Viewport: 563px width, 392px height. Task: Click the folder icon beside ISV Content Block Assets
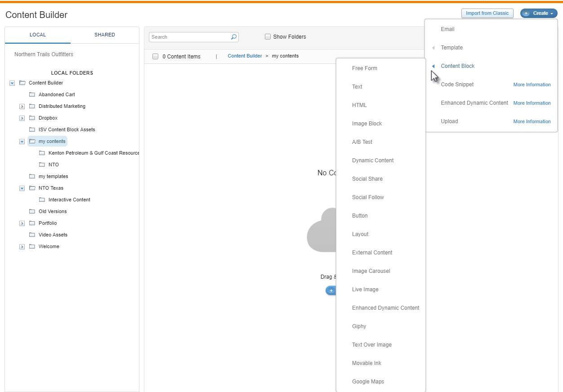pyautogui.click(x=32, y=129)
